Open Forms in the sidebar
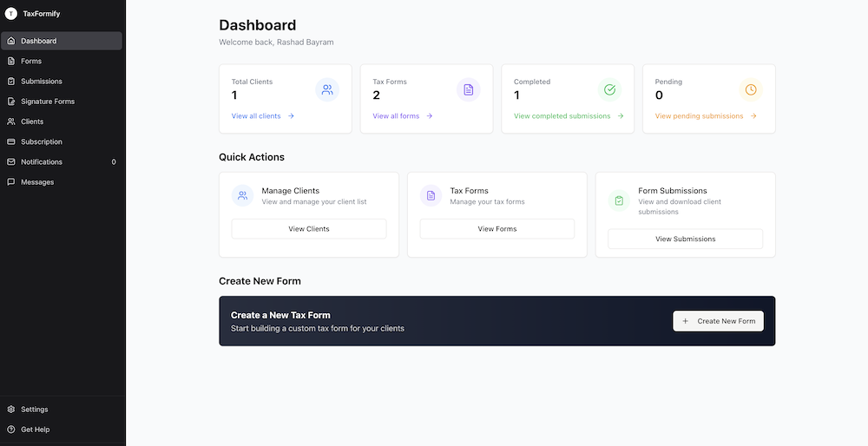Image resolution: width=868 pixels, height=446 pixels. 31,62
